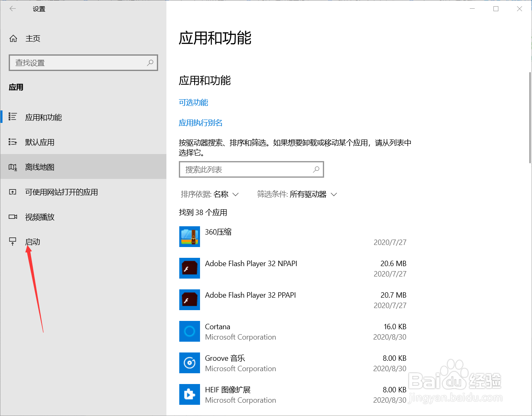Select 视频播放 in the sidebar
The width and height of the screenshot is (532, 416).
pos(83,217)
